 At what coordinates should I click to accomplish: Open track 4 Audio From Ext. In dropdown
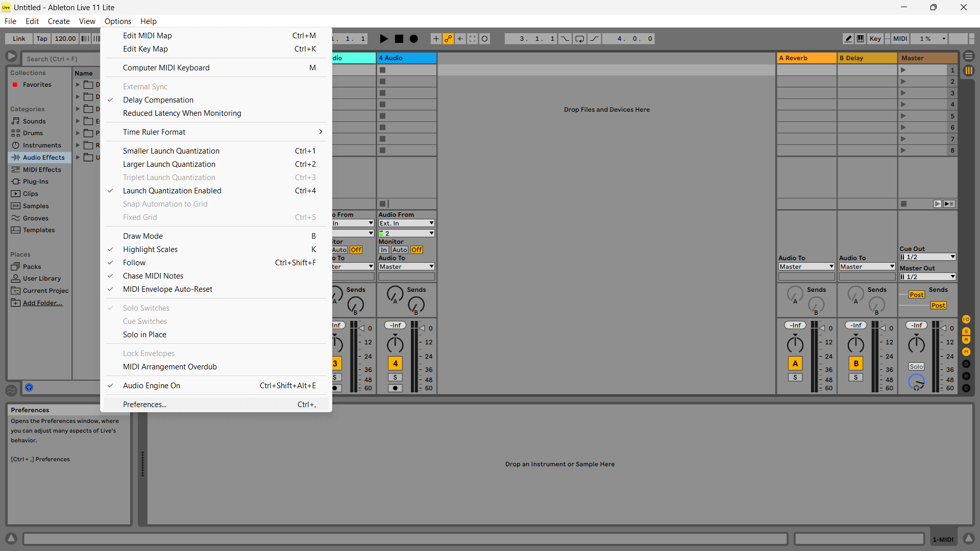(x=406, y=223)
